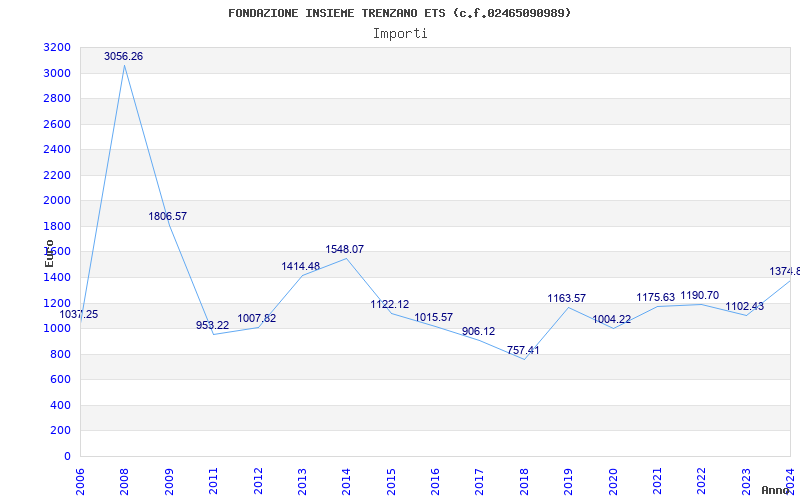The height and width of the screenshot is (500, 800).
Task: Click the x-axis year 2018
Action: [x=524, y=481]
